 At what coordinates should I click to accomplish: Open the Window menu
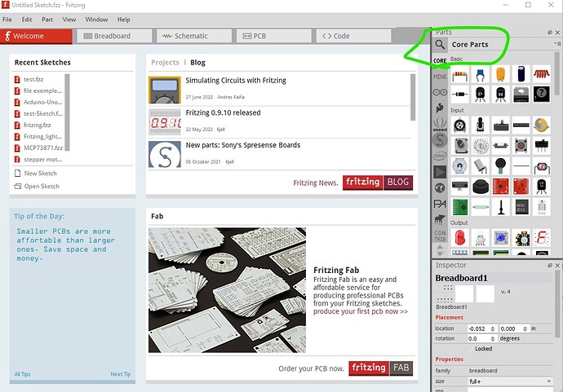point(96,20)
